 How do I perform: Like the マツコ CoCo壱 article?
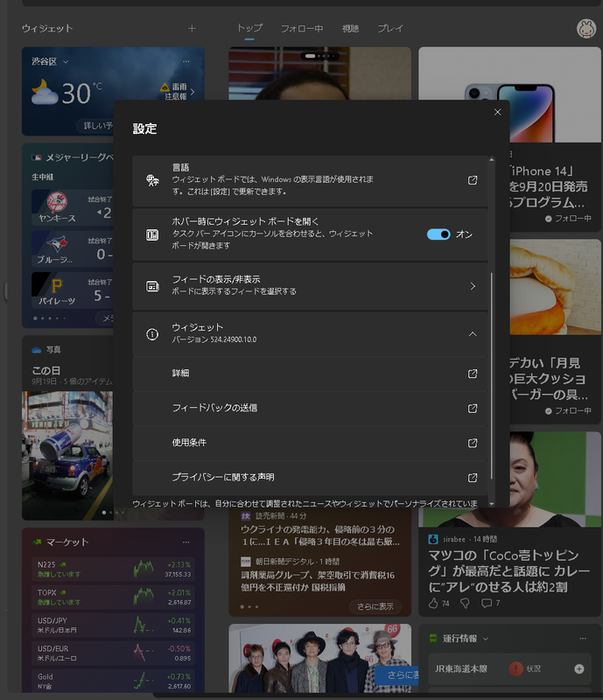433,603
